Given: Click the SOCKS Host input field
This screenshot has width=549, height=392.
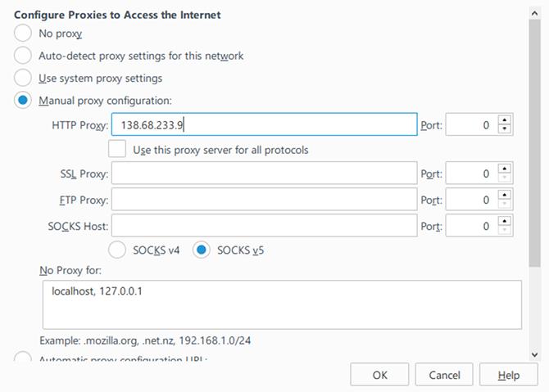Looking at the screenshot, I should coord(264,225).
